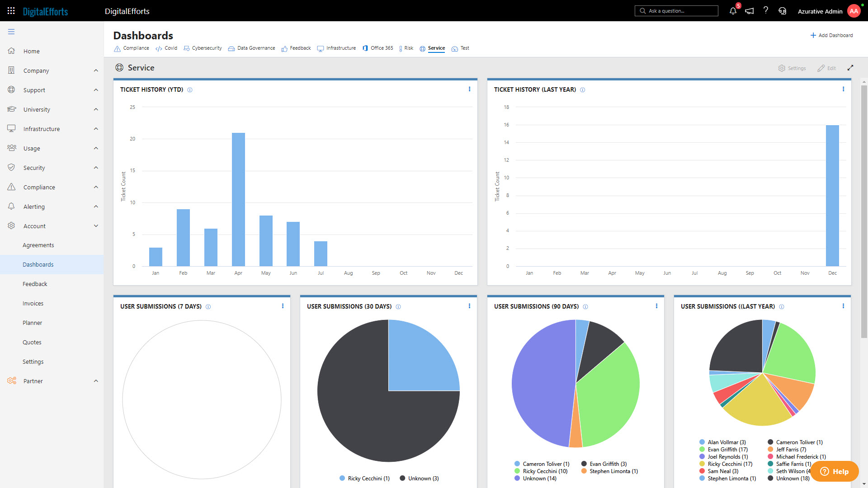
Task: Open Ticket History YTD chart options
Action: pos(470,89)
